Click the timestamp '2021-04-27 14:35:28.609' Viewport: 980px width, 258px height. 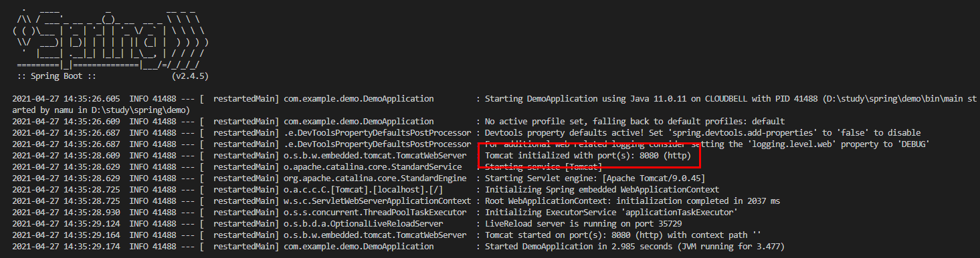(x=67, y=156)
